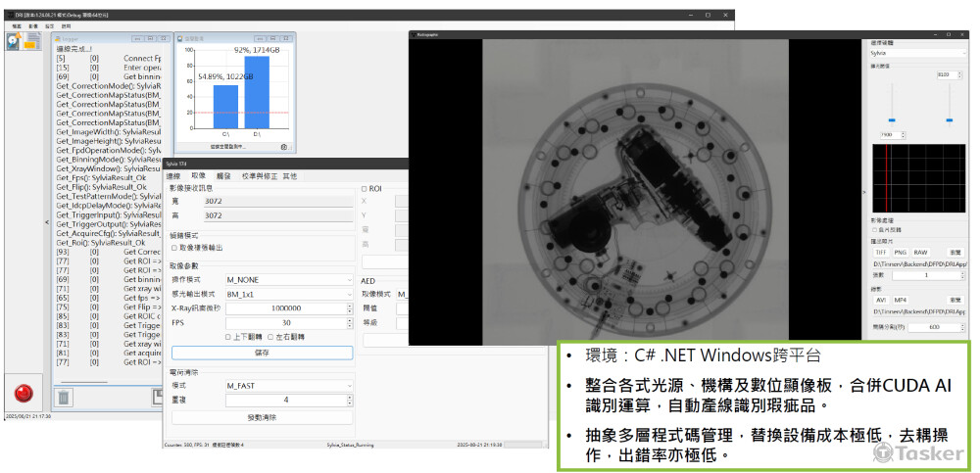Switch to the 取像 tab
The width and height of the screenshot is (980, 473).
pyautogui.click(x=198, y=175)
